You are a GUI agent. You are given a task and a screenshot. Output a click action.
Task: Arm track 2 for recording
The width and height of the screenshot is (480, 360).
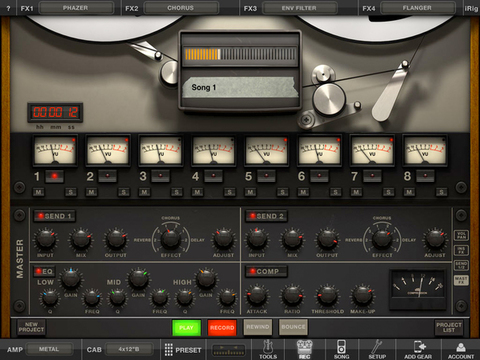click(107, 176)
